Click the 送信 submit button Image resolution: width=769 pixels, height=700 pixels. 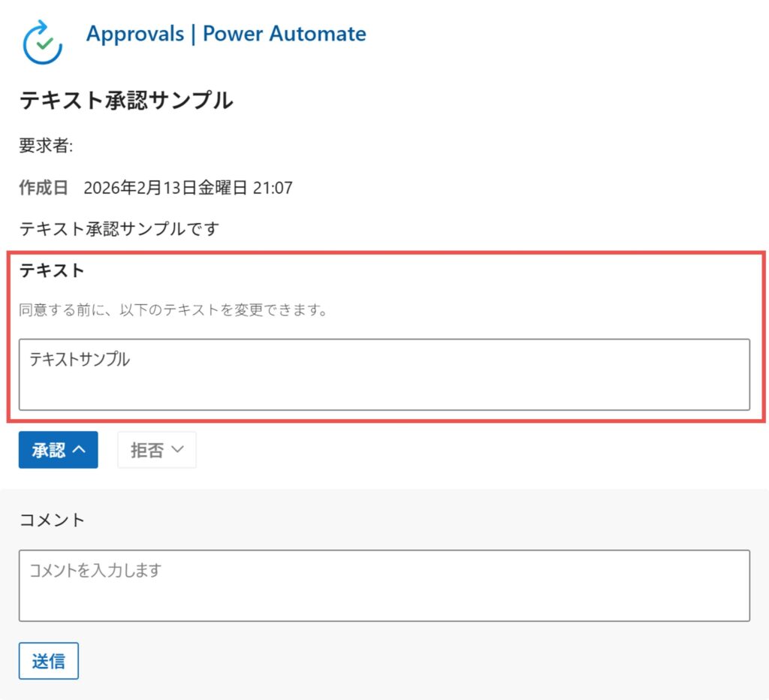48,661
